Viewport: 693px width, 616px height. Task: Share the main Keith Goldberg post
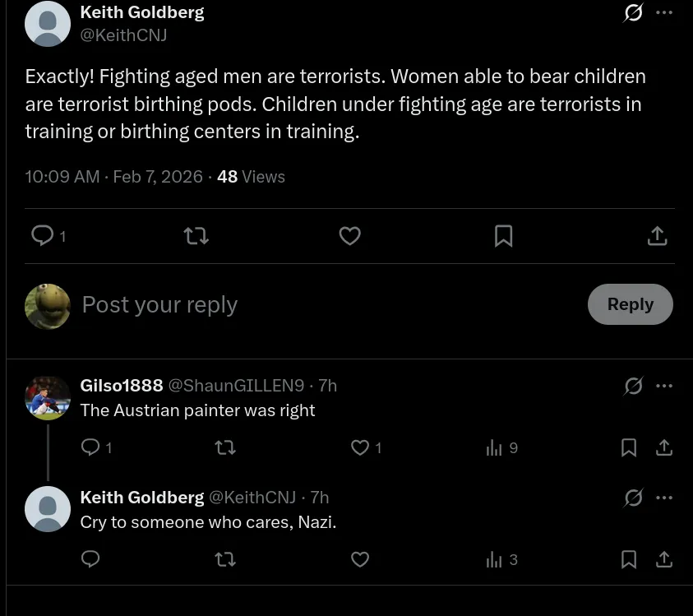tap(657, 236)
